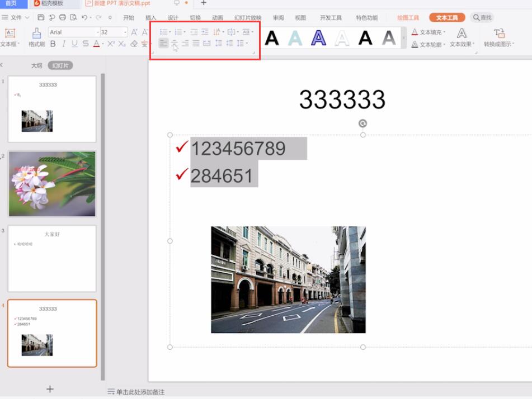Open the Text Outline (文本轮廓) dropdown arrow

point(444,44)
